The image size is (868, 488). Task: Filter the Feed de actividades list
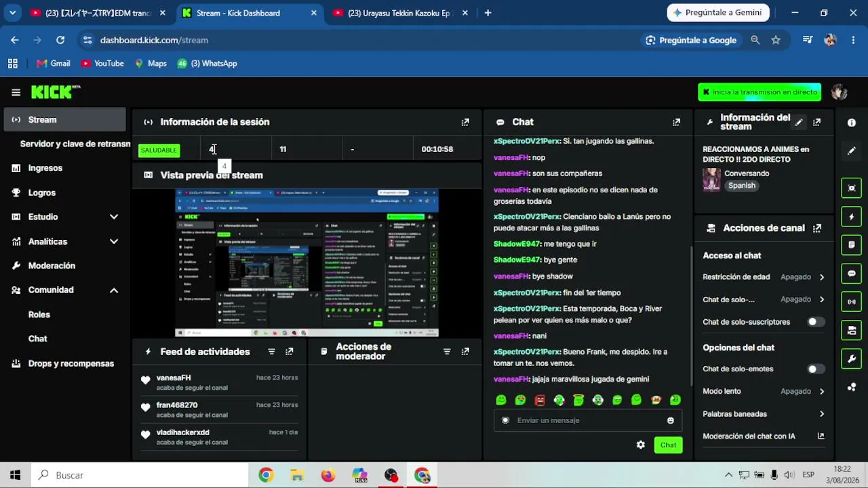click(271, 352)
